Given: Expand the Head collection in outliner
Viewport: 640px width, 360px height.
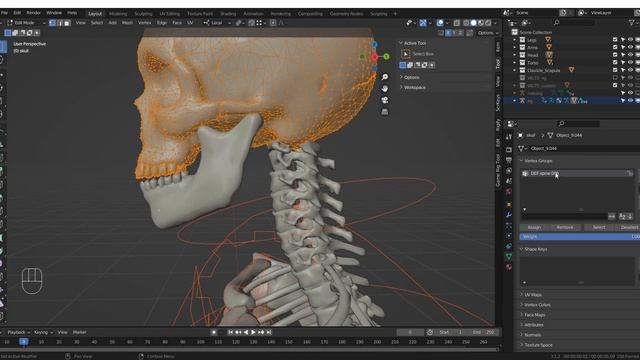Looking at the screenshot, I should 515,55.
